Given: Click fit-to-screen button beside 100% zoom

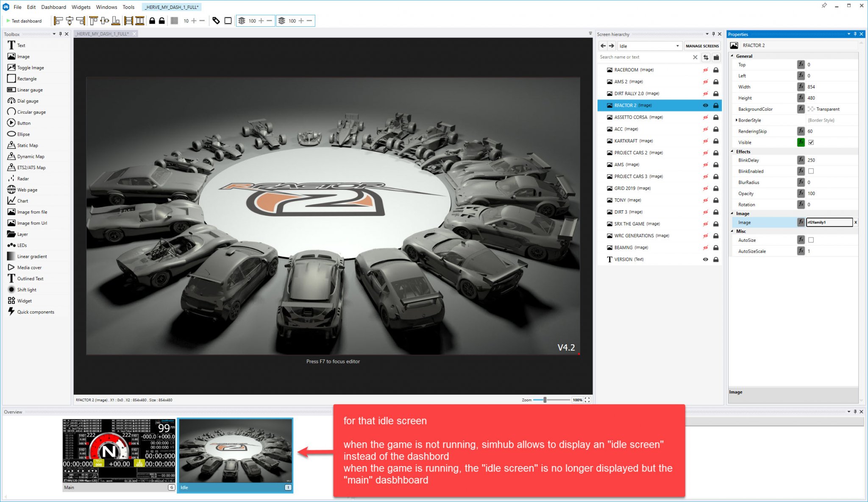Looking at the screenshot, I should (x=587, y=400).
